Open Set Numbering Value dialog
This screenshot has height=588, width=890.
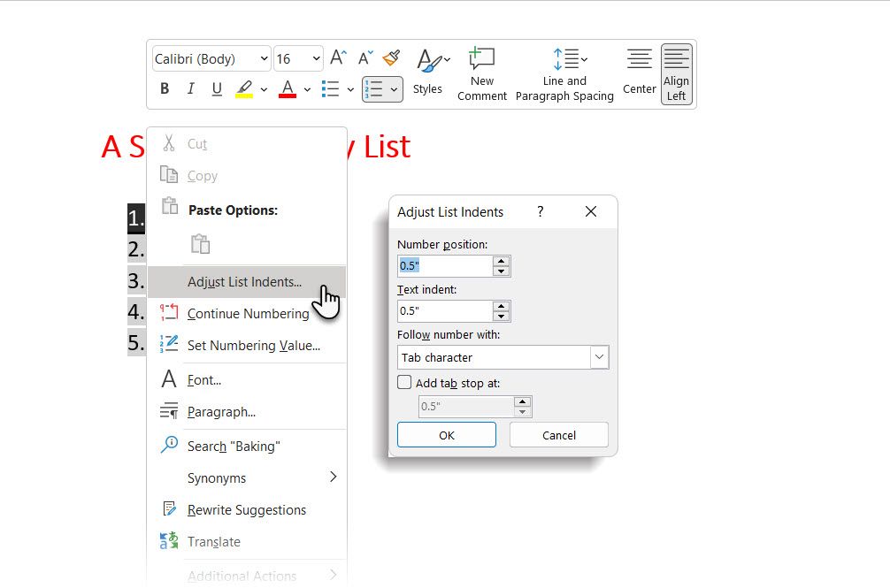click(x=247, y=346)
